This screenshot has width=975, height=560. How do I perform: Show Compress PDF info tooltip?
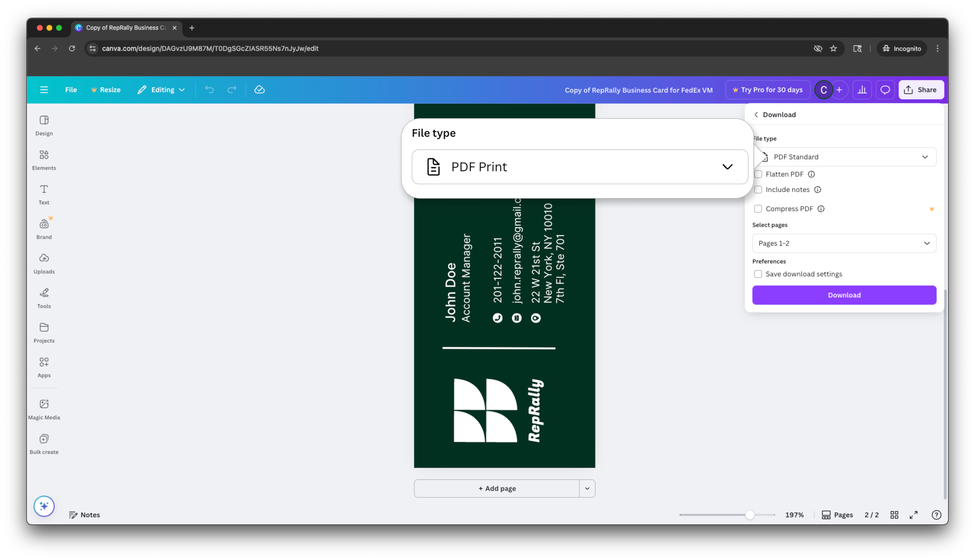(821, 209)
